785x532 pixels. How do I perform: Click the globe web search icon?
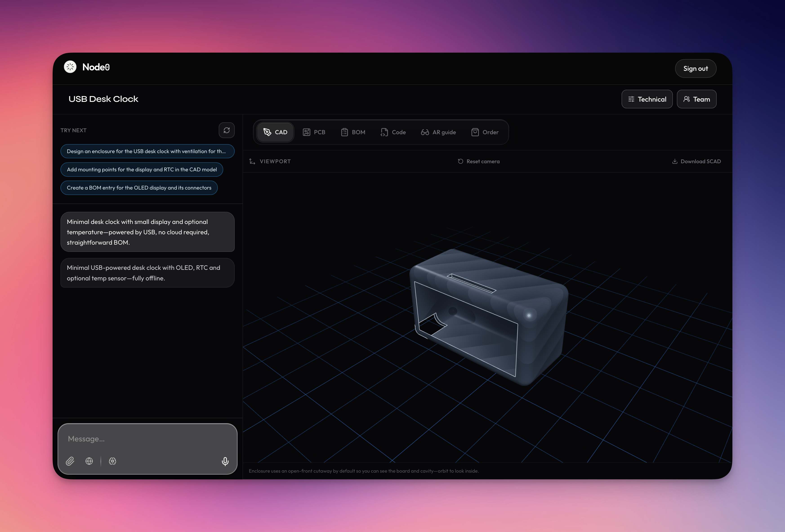click(89, 461)
